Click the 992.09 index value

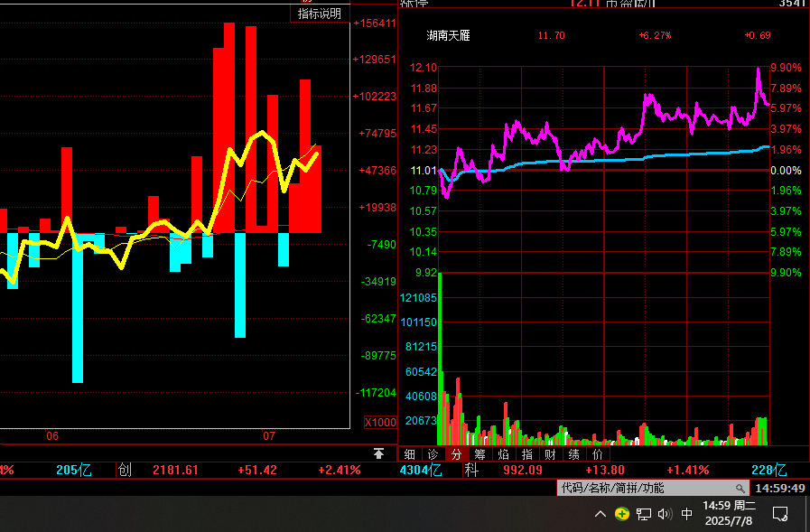click(x=523, y=470)
